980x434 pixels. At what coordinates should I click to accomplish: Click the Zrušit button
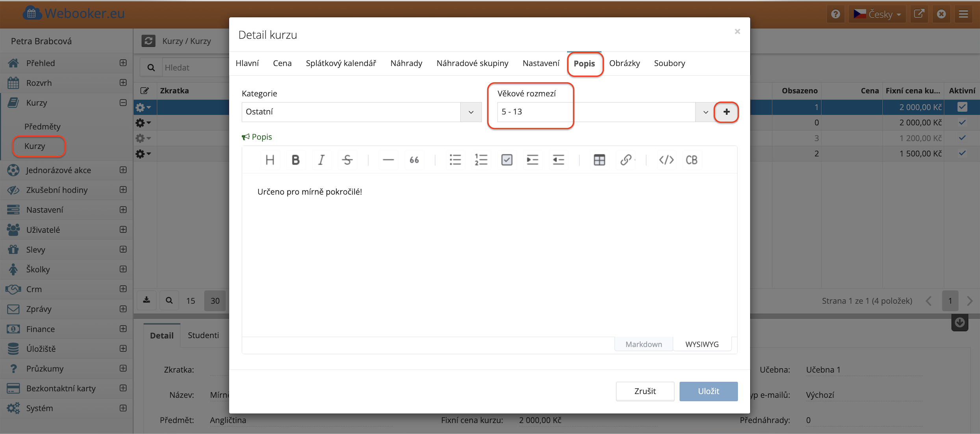click(x=645, y=391)
